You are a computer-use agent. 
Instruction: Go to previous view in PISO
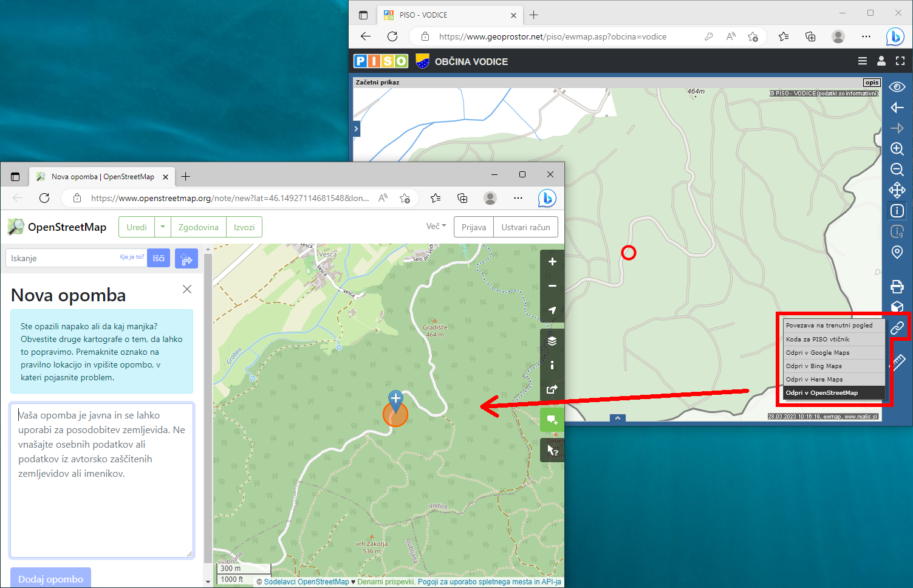coord(897,108)
